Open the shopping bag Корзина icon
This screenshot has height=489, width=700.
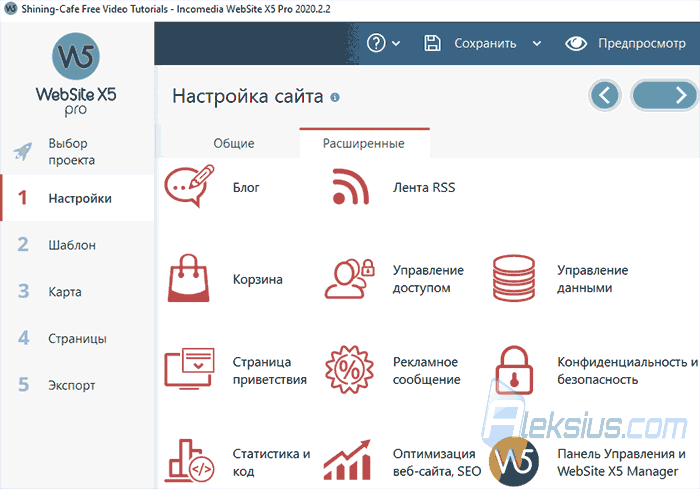pos(188,278)
